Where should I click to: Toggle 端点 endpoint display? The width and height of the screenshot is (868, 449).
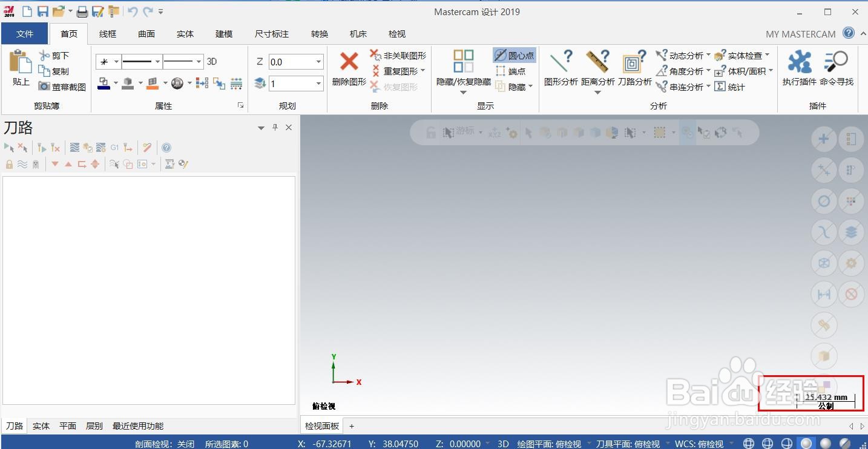coord(511,71)
